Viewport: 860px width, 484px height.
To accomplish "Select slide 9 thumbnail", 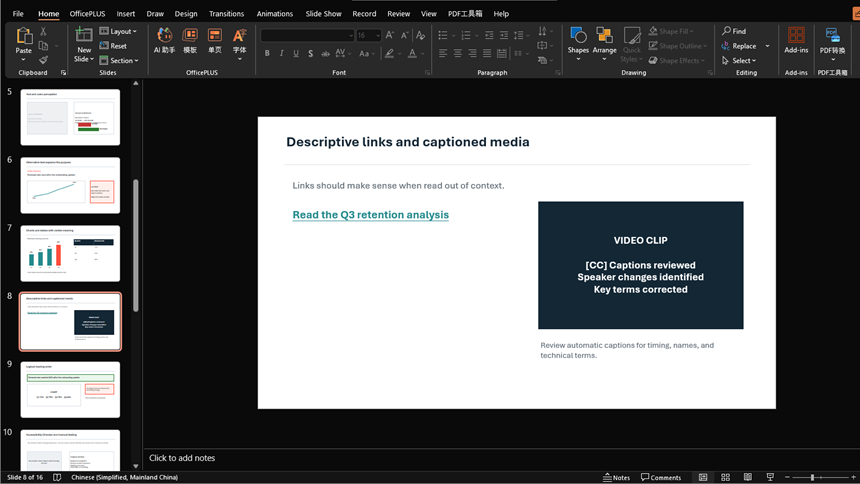I will (x=70, y=390).
